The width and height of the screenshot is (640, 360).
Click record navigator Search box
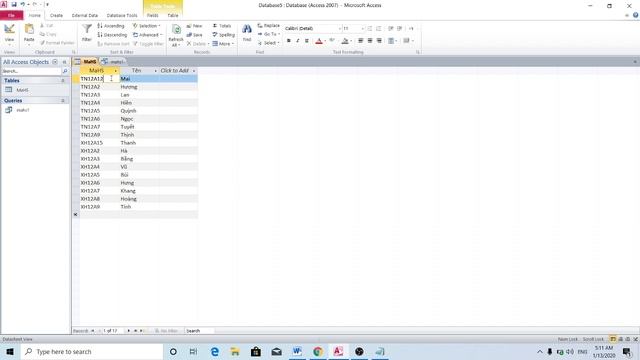pos(199,331)
